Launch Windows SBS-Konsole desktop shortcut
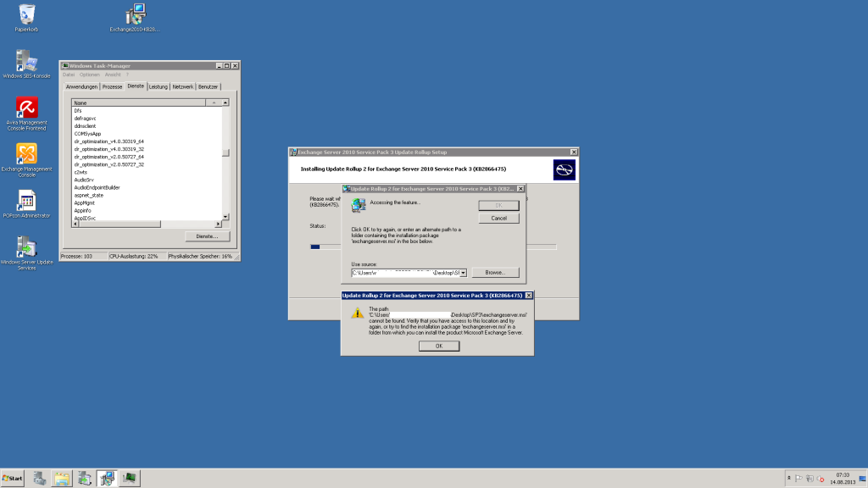Image resolution: width=868 pixels, height=488 pixels. tap(26, 64)
